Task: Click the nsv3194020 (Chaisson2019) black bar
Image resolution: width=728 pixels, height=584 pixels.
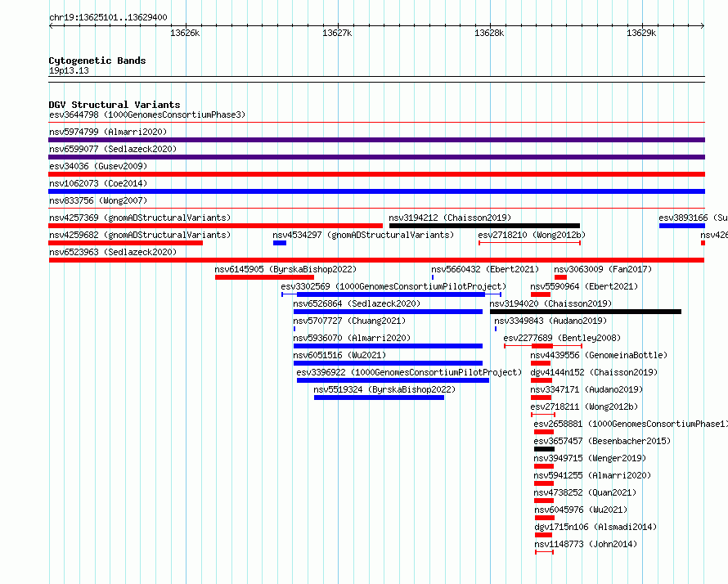Action: tap(586, 312)
